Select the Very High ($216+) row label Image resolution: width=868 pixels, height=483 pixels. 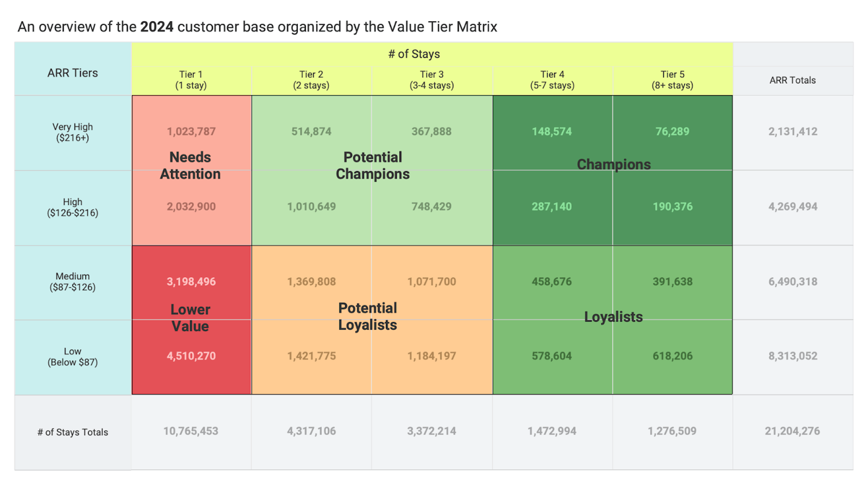[73, 132]
